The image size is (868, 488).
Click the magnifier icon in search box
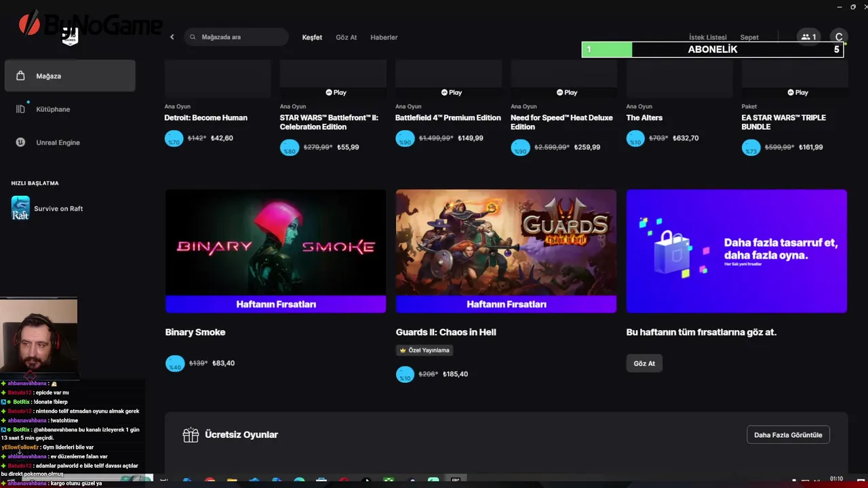point(193,37)
